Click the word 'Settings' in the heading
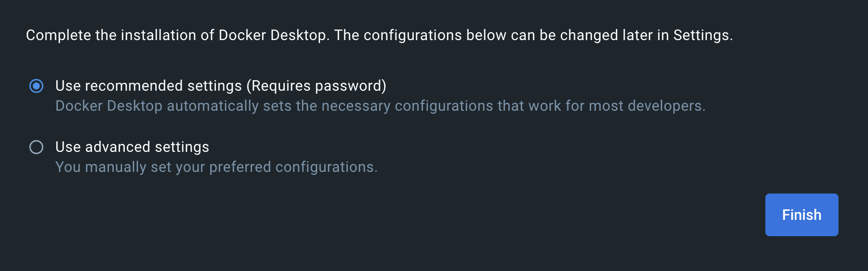 tap(701, 35)
